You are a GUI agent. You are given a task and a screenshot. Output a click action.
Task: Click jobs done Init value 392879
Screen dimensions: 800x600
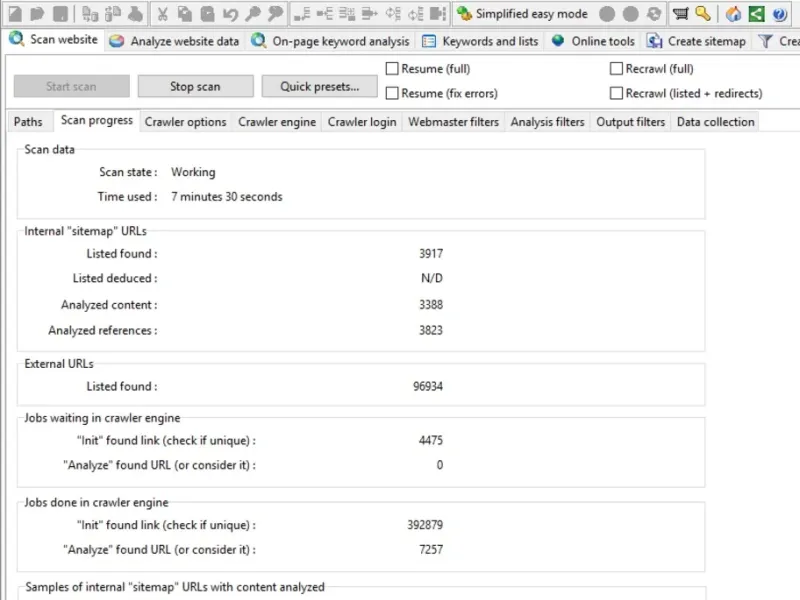coord(425,525)
